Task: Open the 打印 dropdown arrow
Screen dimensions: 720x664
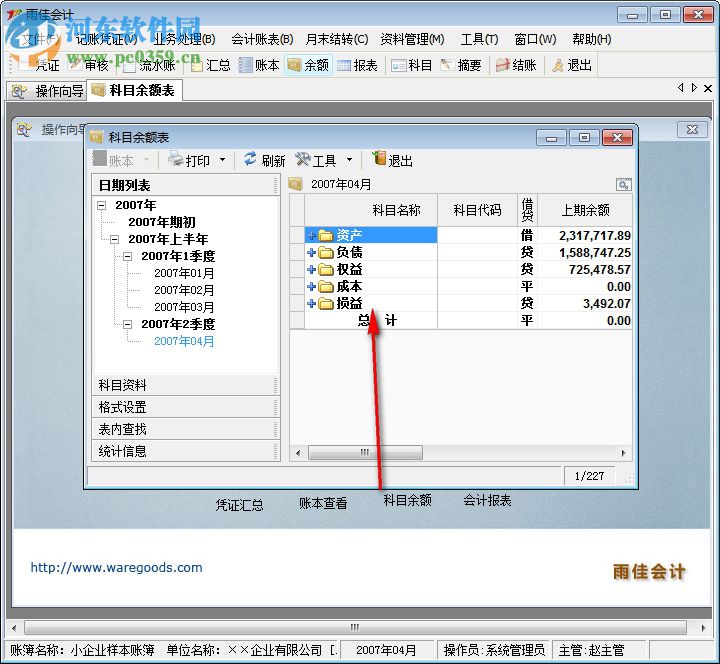Action: (x=223, y=160)
